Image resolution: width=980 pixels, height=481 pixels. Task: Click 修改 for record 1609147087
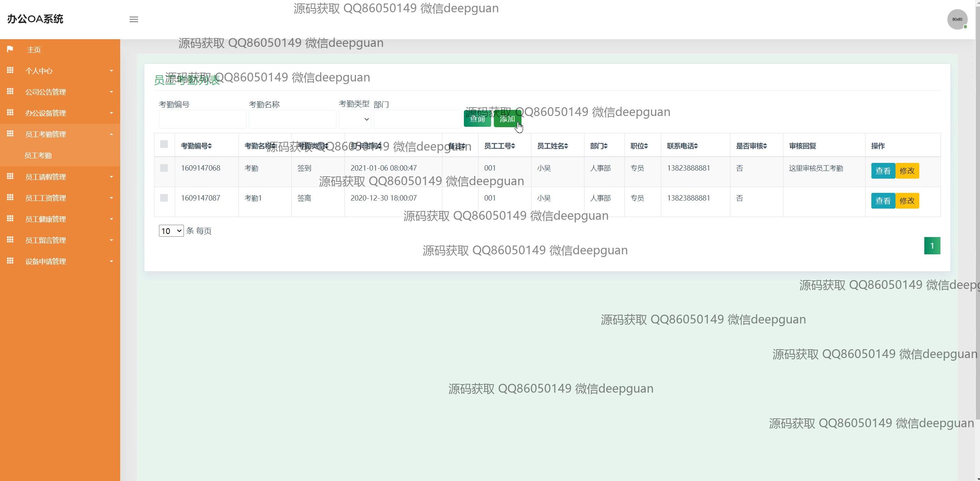click(907, 201)
